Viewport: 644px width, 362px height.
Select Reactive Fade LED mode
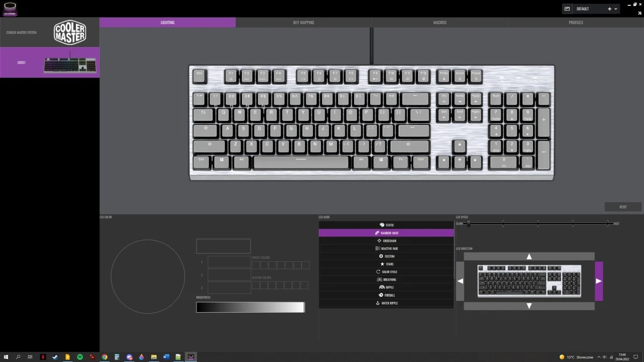point(386,249)
